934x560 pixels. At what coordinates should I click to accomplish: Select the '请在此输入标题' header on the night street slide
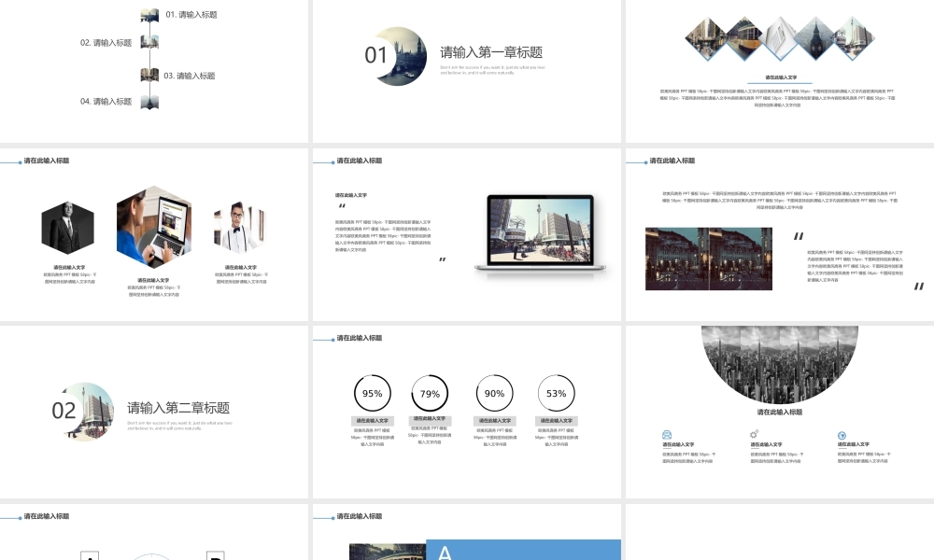pyautogui.click(x=672, y=161)
